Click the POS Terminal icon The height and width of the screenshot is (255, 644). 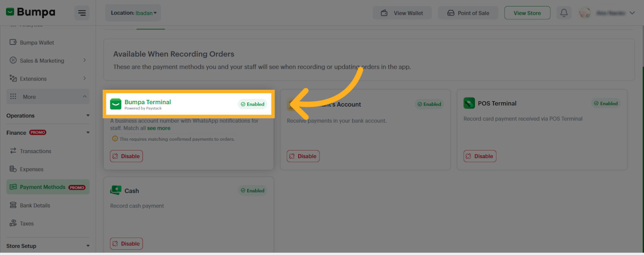[469, 103]
